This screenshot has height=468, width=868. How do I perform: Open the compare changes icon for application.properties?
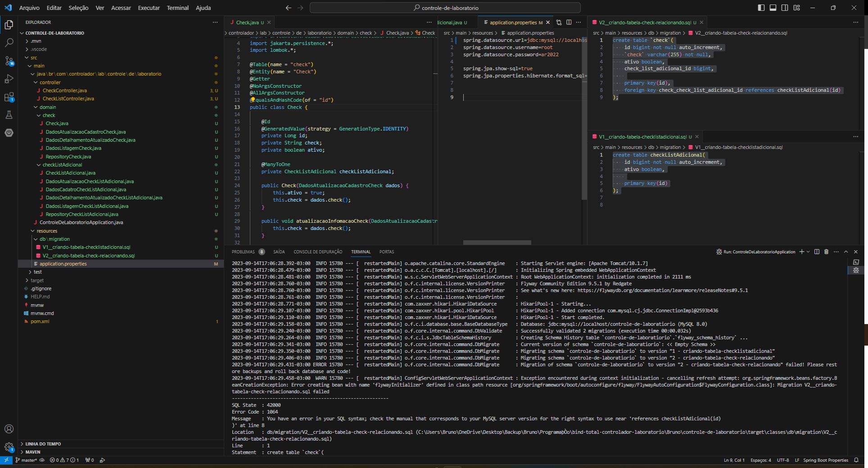(x=559, y=22)
